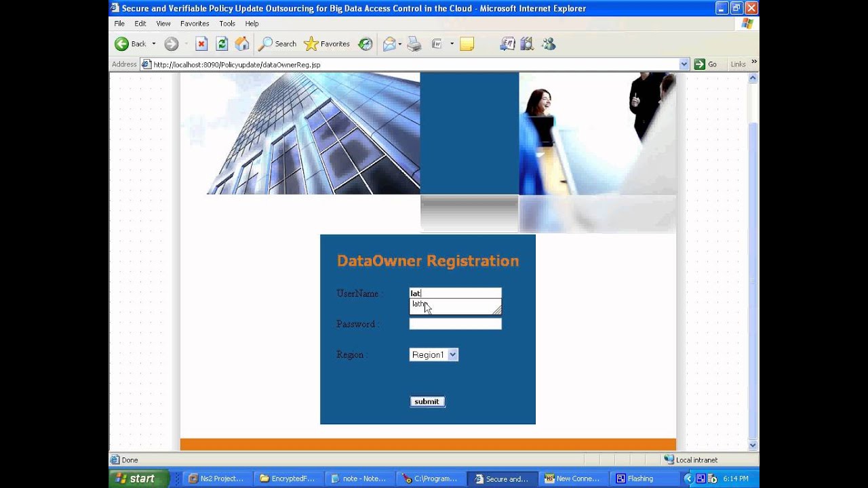
Task: Open the History/Media toolbar icon
Action: (x=366, y=44)
